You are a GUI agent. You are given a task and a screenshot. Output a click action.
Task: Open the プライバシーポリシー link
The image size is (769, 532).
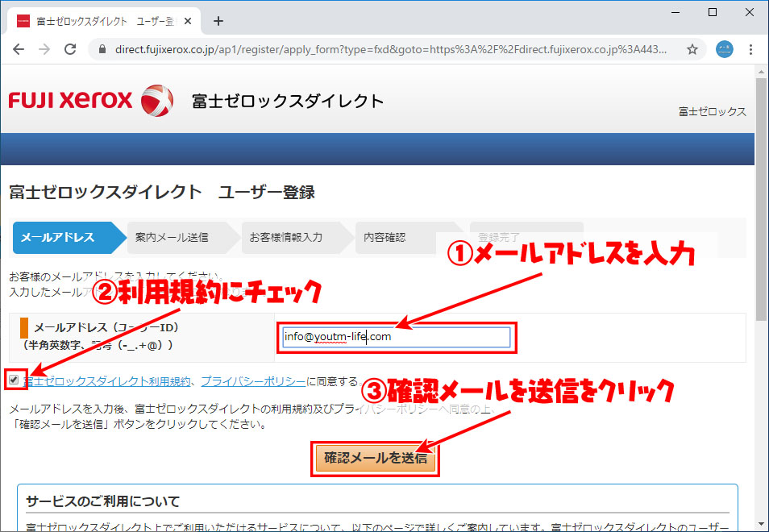253,381
